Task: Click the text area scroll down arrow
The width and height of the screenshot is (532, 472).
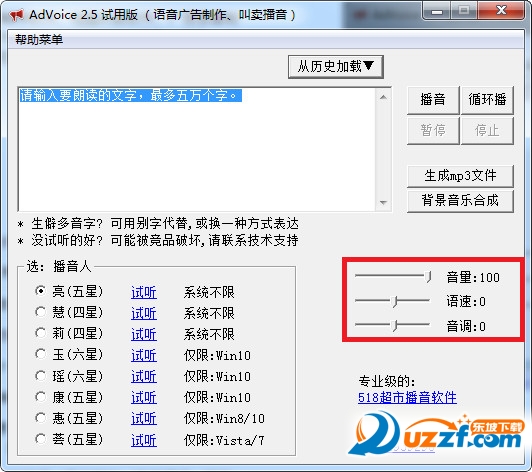Action: pos(383,203)
